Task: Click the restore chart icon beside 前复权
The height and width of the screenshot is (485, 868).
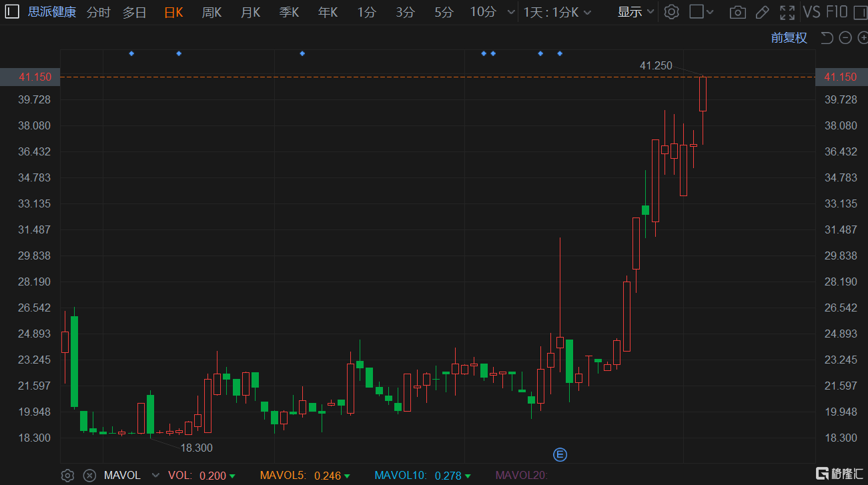Action: pos(827,38)
